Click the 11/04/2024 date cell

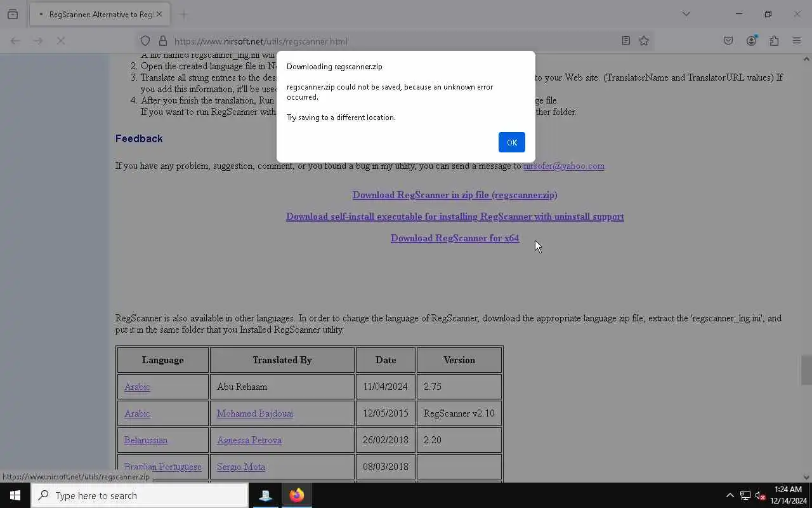click(386, 387)
